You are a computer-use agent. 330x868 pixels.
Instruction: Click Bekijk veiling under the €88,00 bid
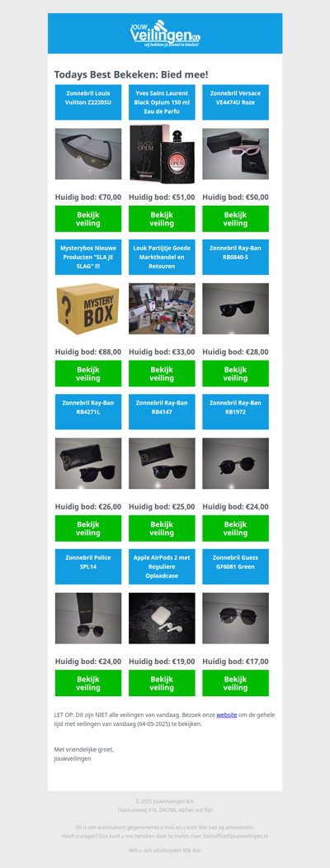tap(88, 373)
